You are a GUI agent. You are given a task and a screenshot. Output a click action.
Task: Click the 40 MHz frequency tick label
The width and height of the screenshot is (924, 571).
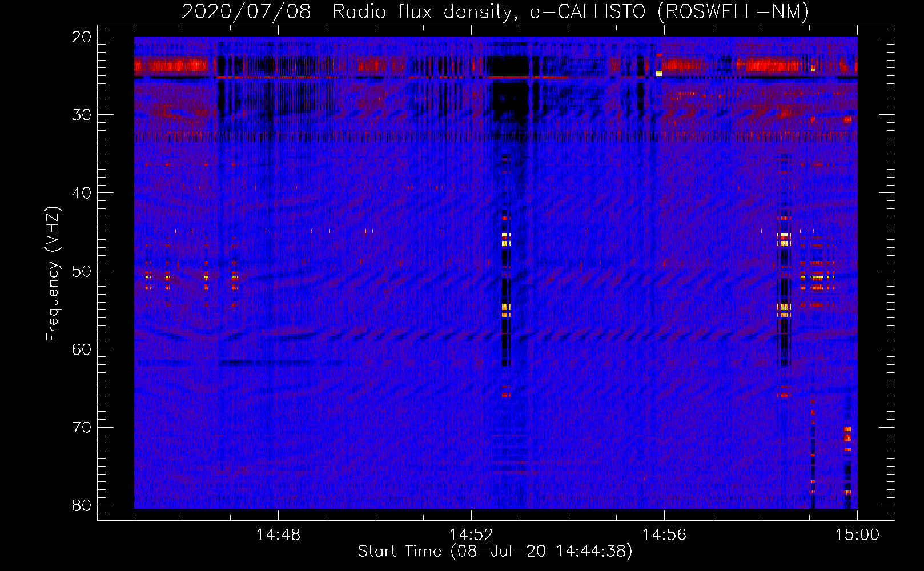tap(82, 193)
